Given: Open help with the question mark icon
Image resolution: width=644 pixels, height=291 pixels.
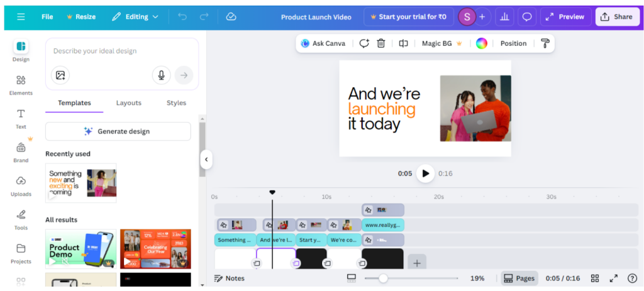Looking at the screenshot, I should point(633,278).
